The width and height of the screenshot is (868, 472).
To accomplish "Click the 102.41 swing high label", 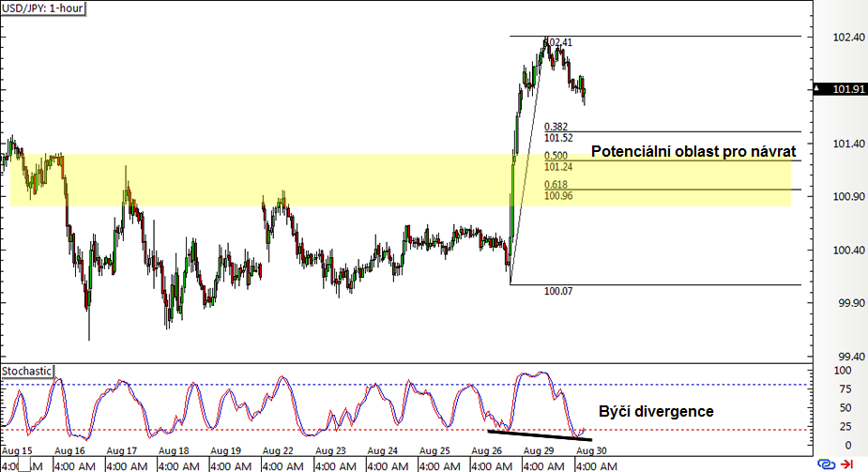I will [558, 42].
